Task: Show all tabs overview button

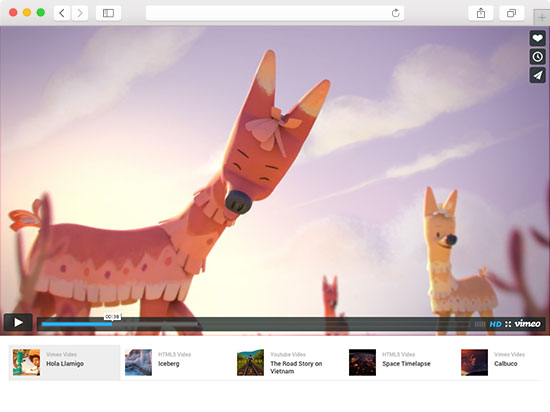Action: tap(511, 13)
